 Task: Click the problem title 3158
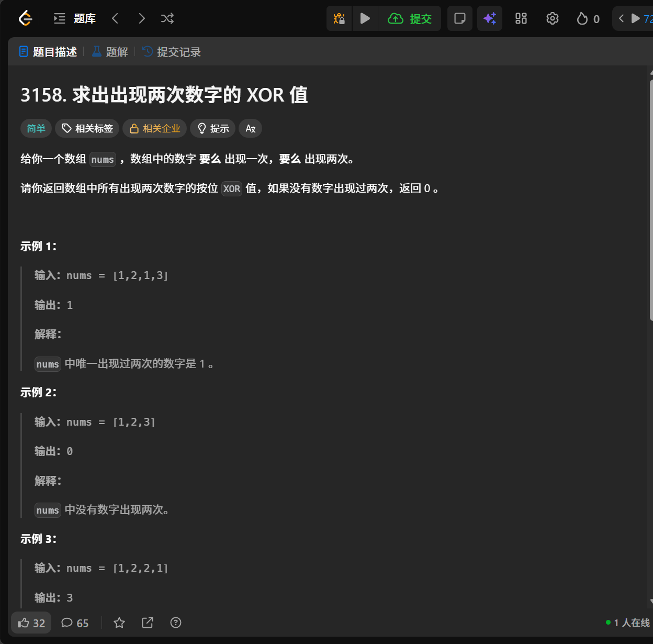164,95
